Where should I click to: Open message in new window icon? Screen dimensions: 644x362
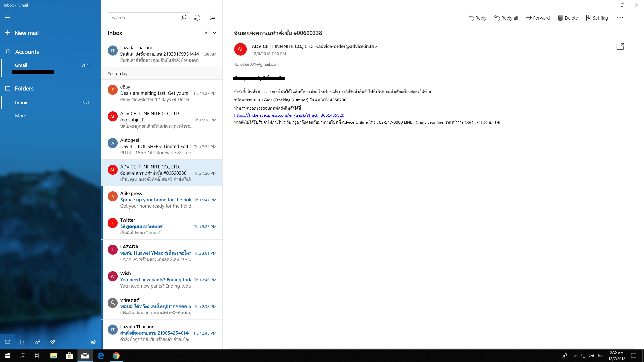click(620, 47)
